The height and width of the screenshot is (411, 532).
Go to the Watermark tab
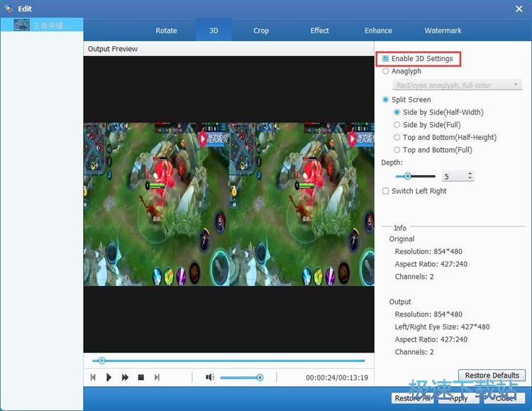(443, 31)
